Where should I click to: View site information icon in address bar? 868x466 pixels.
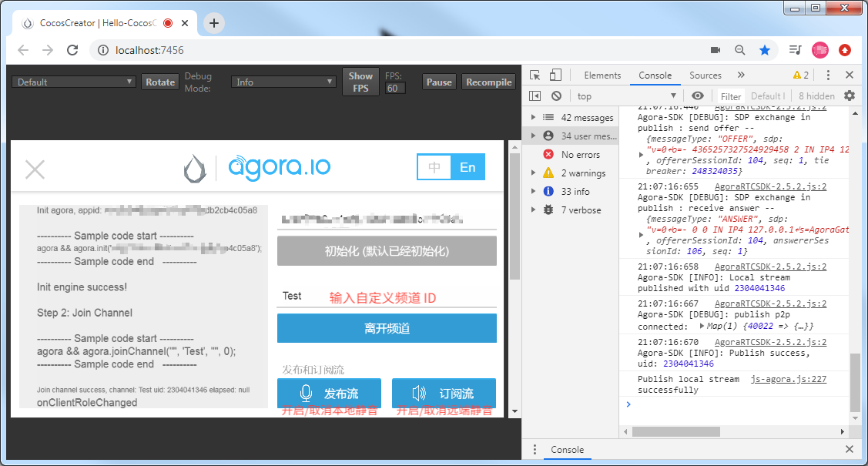103,50
